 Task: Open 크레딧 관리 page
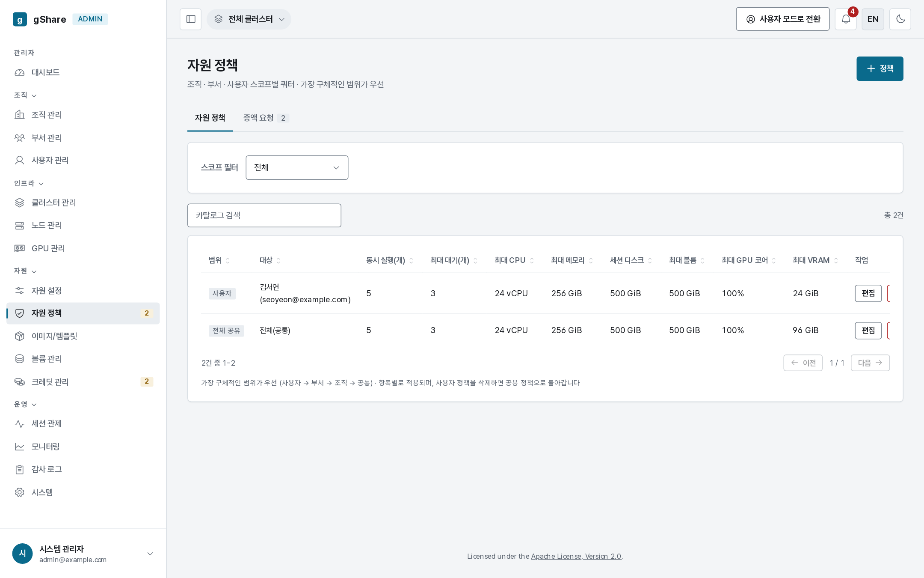(x=83, y=381)
